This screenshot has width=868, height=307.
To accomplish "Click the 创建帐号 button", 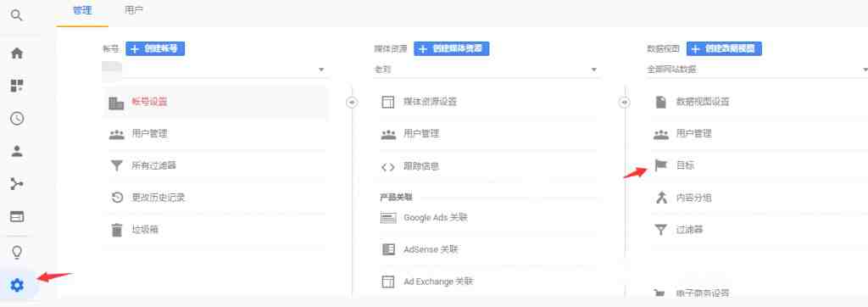I will point(155,49).
